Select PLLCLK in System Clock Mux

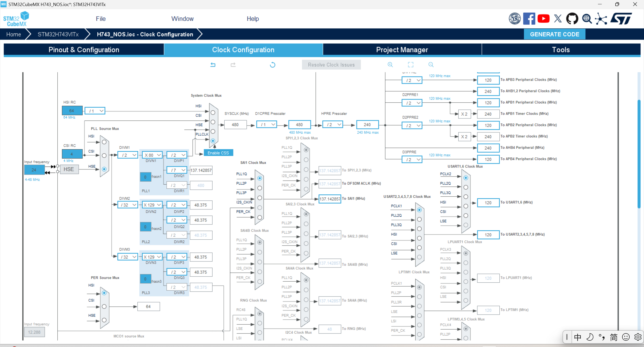point(213,141)
